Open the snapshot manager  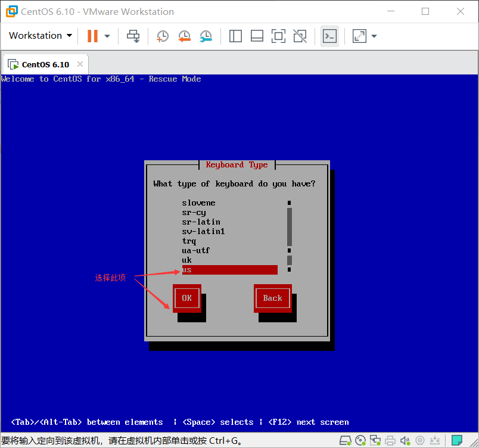(x=206, y=36)
